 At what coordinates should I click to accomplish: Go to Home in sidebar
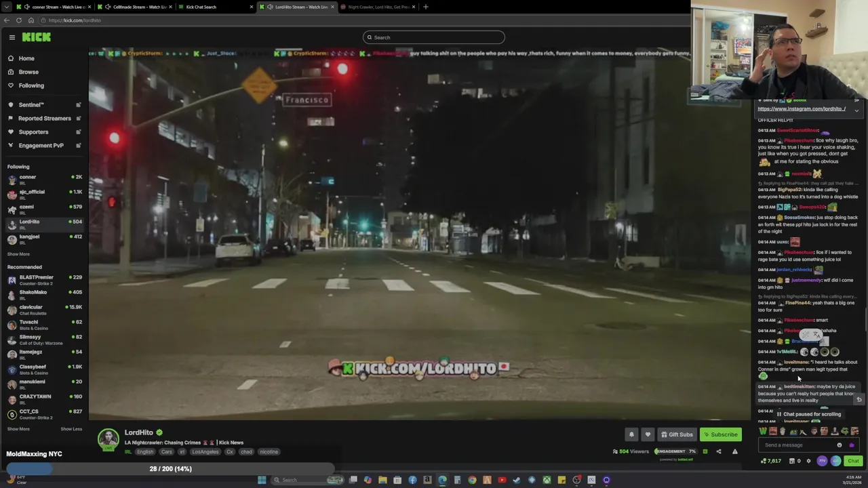(x=26, y=58)
